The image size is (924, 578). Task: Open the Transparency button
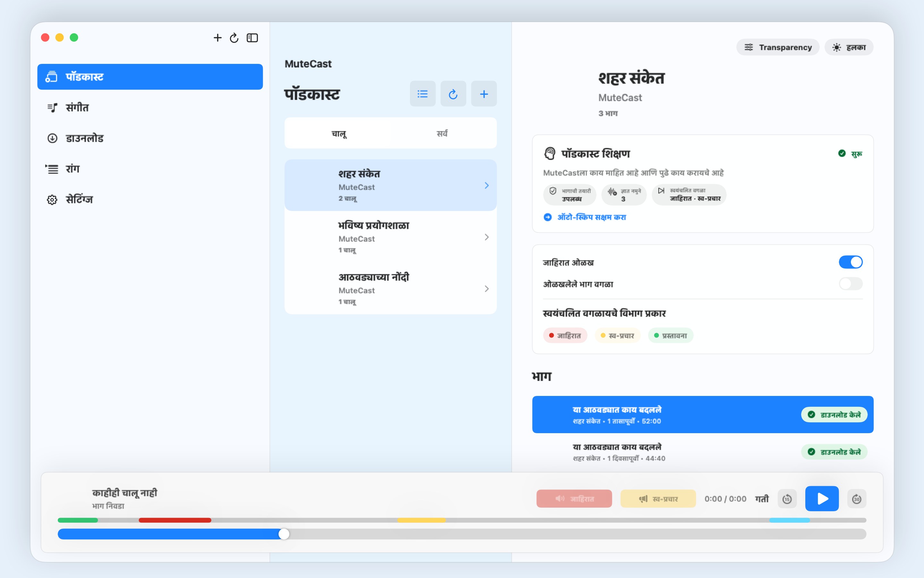point(777,47)
